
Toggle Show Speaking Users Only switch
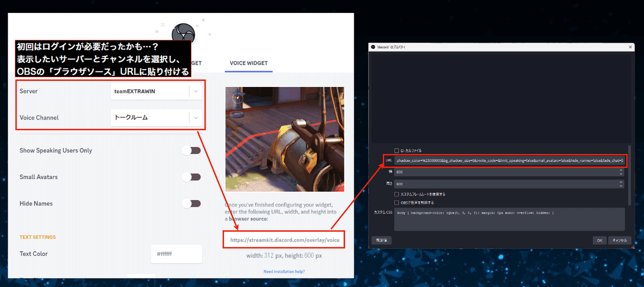(191, 151)
